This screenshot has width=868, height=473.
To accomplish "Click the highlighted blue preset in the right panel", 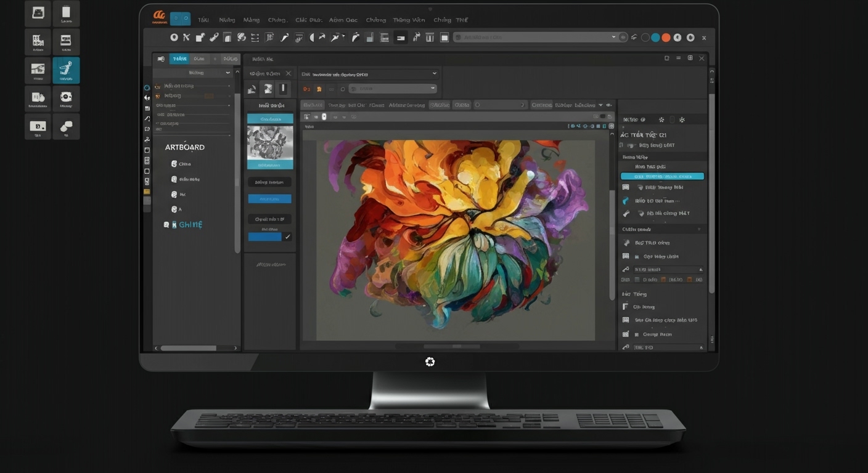I will 662,176.
